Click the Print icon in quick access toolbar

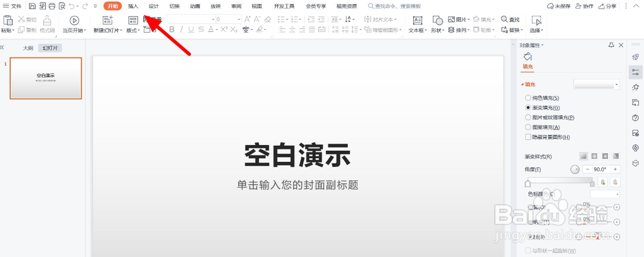coord(51,6)
